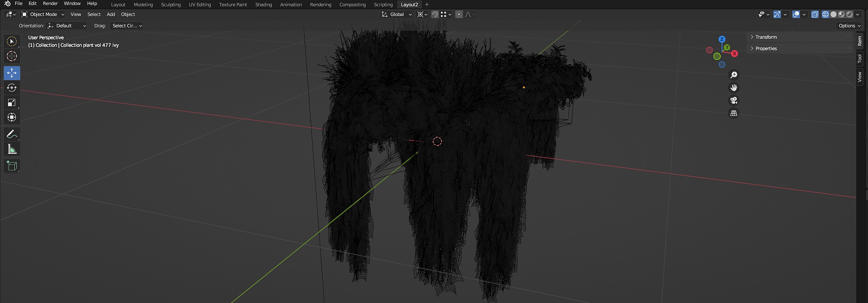
Task: Open the File menu
Action: [19, 3]
